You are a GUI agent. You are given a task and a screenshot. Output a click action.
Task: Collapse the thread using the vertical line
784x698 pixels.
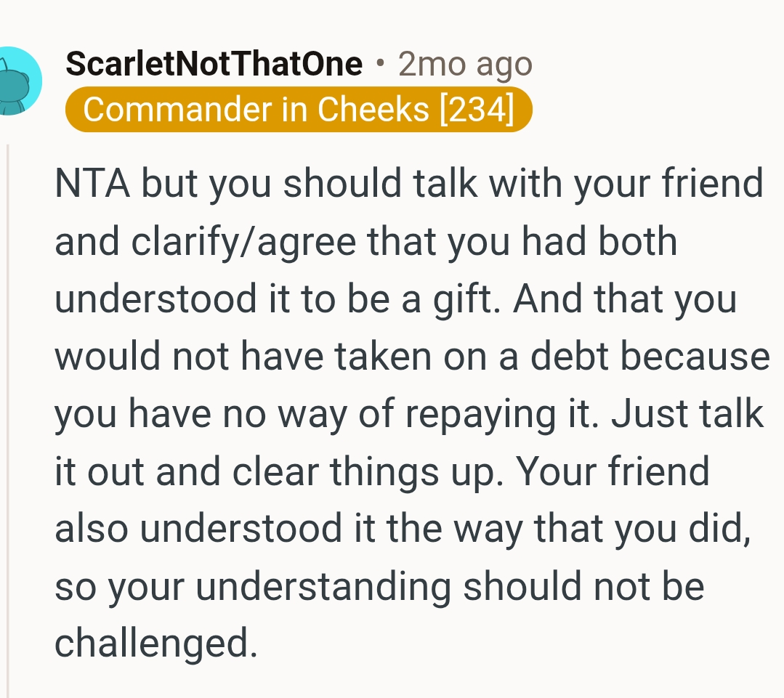click(x=8, y=421)
